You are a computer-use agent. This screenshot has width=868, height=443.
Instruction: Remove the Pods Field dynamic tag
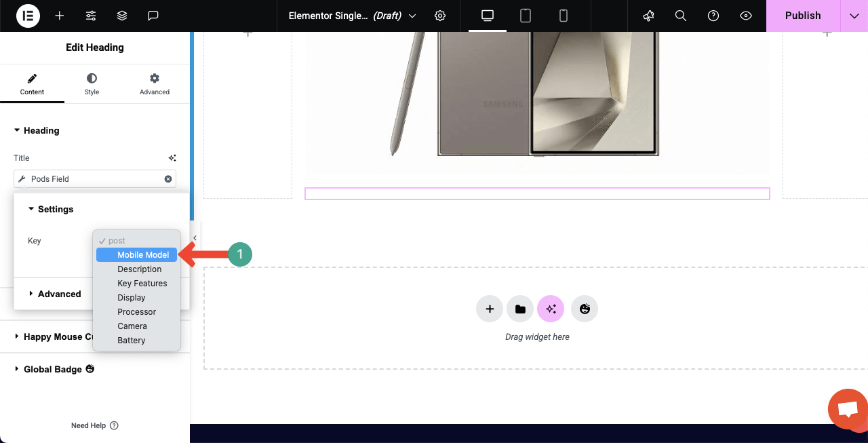(x=168, y=179)
